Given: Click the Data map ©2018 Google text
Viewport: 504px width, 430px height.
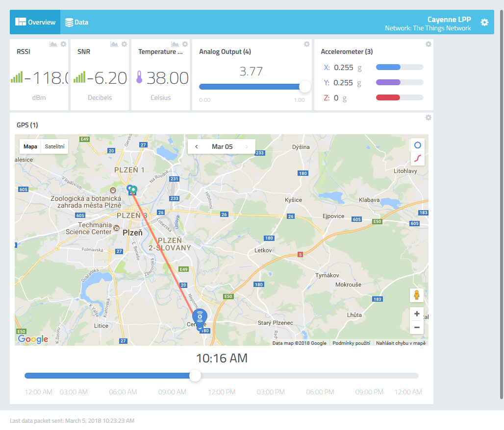Looking at the screenshot, I should [x=299, y=343].
